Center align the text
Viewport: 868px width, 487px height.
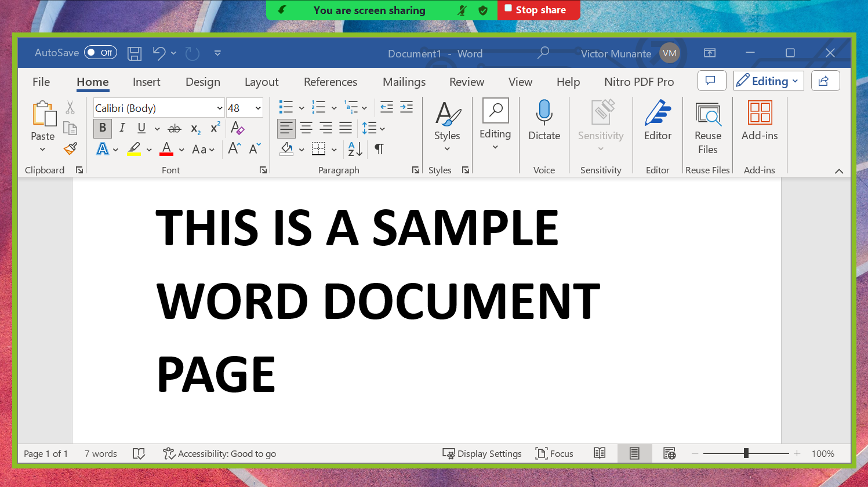[x=306, y=128]
